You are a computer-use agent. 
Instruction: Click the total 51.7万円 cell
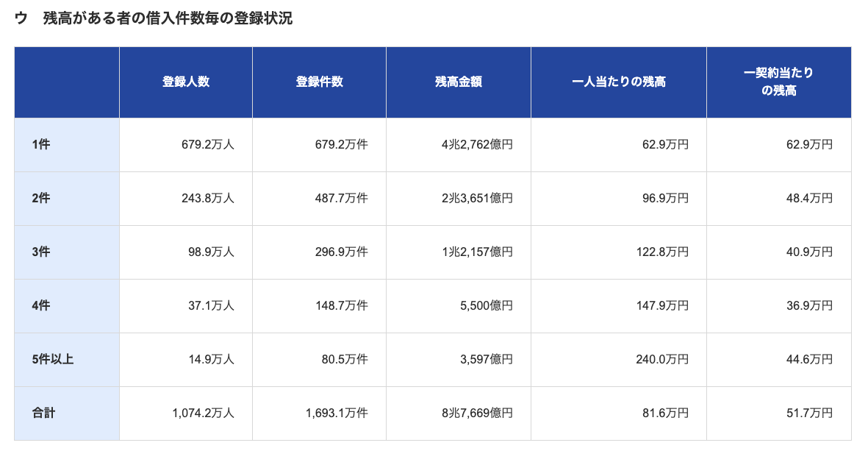tap(779, 413)
